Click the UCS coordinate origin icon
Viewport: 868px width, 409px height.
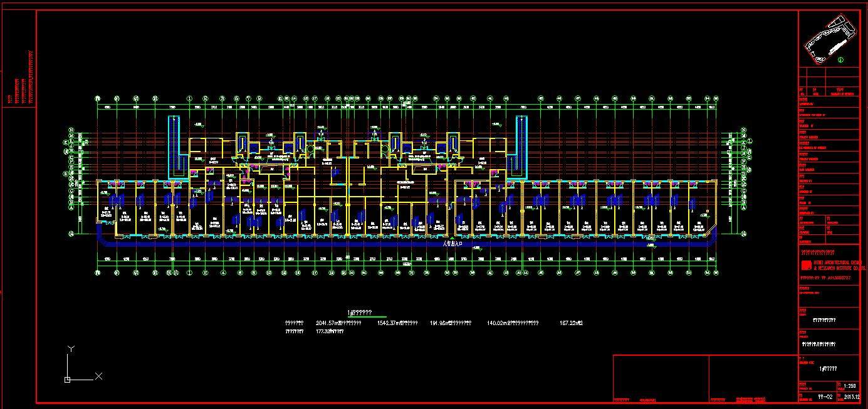pyautogui.click(x=67, y=379)
